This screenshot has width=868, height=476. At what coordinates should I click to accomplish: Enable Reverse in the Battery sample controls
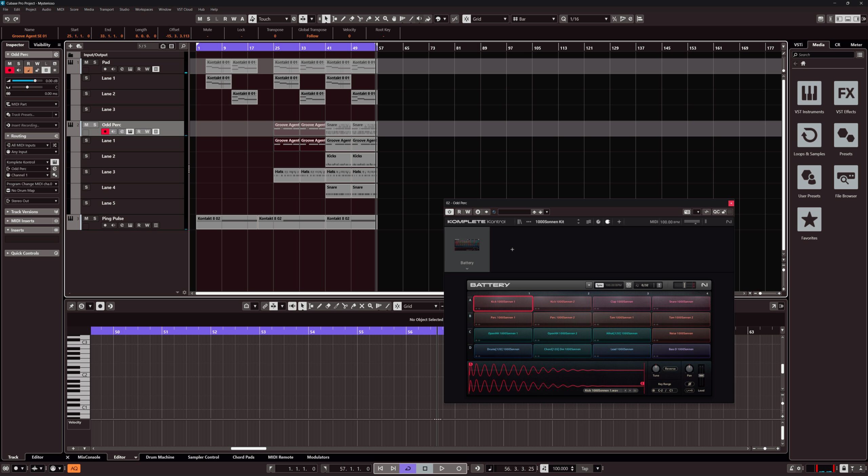[670, 369]
